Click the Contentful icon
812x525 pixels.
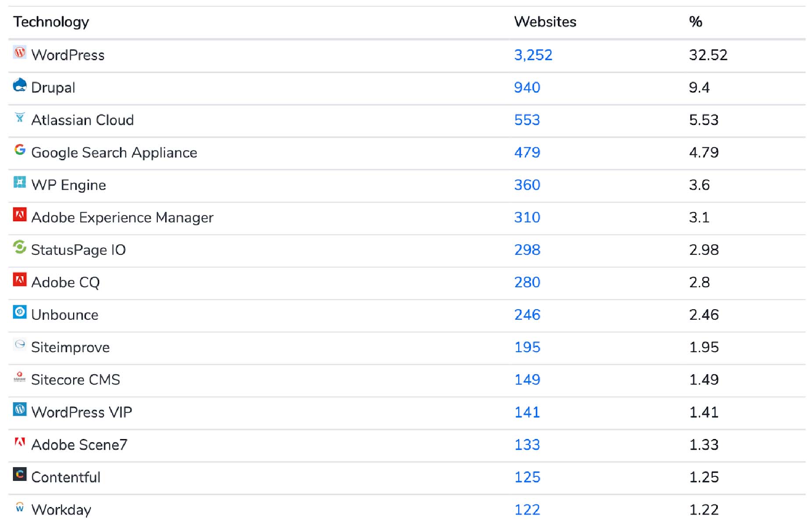coord(19,475)
